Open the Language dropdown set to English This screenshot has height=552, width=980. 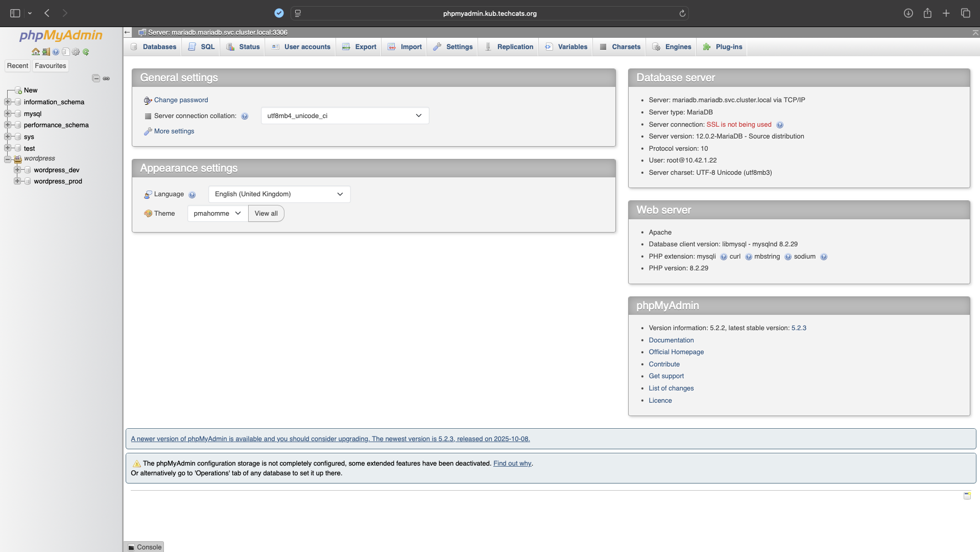279,194
